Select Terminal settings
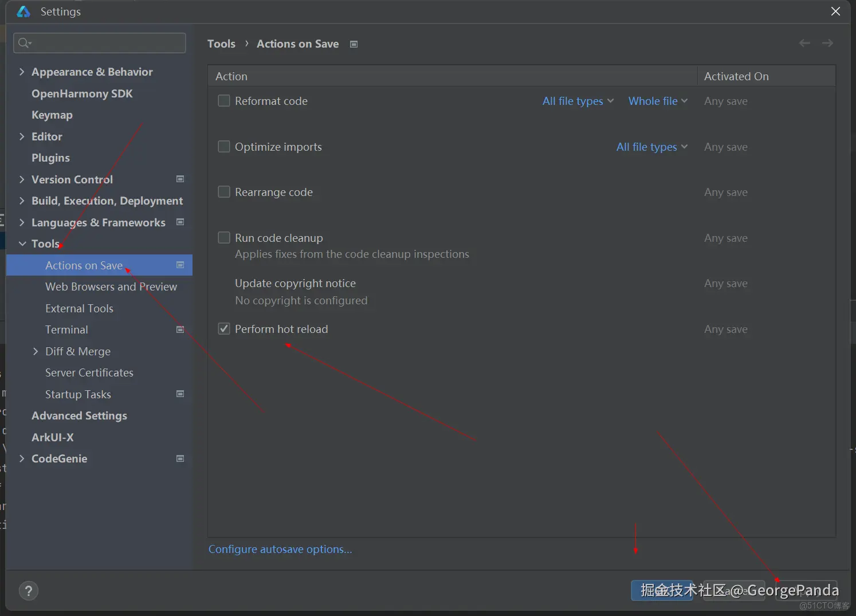 click(x=66, y=329)
